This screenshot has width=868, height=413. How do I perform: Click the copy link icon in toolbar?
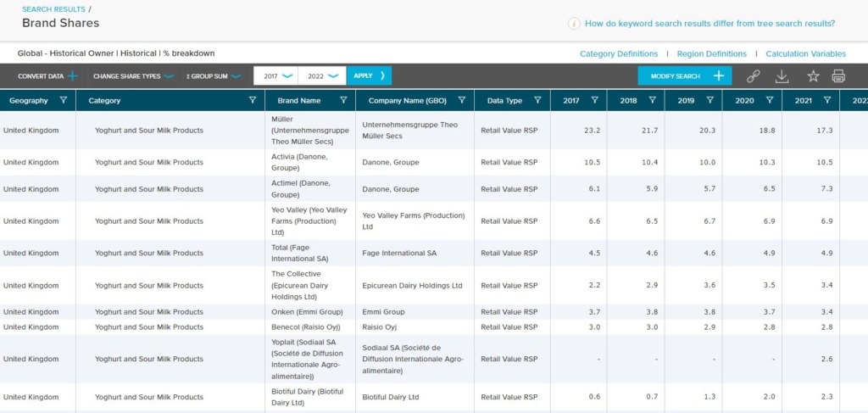pos(753,76)
